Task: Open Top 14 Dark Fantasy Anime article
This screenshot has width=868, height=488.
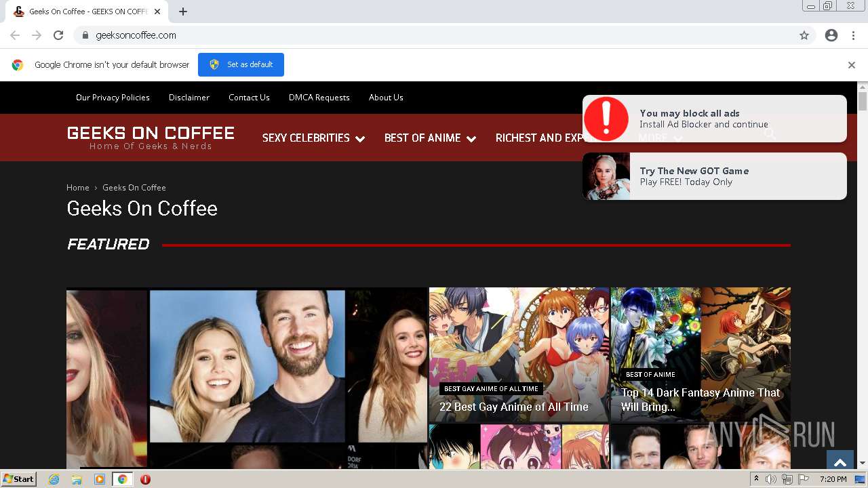Action: (x=701, y=400)
